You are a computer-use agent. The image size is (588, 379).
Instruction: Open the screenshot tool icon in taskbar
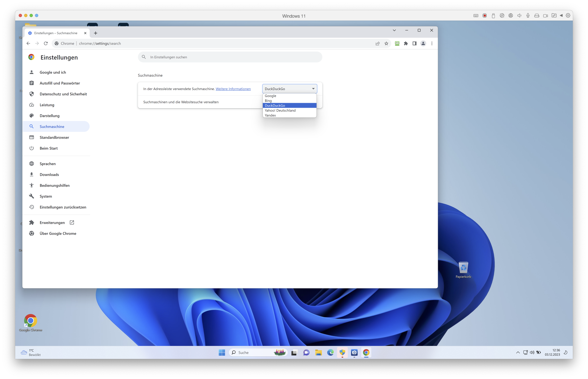tap(354, 352)
